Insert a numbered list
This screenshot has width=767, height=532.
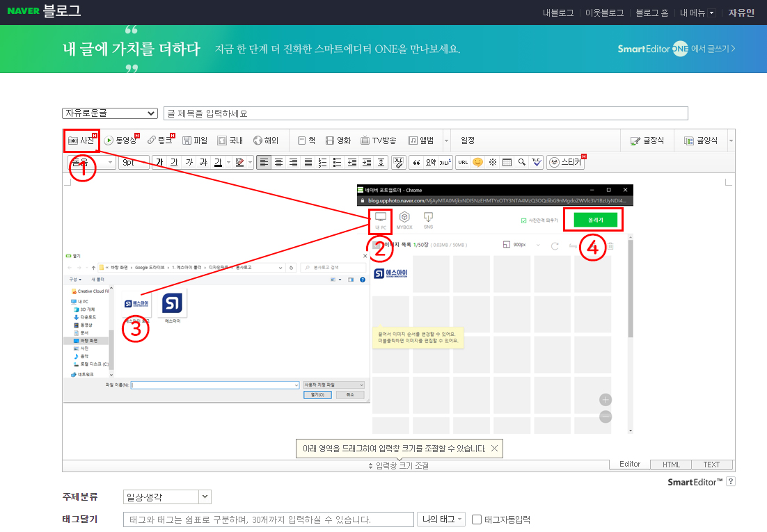click(x=322, y=162)
